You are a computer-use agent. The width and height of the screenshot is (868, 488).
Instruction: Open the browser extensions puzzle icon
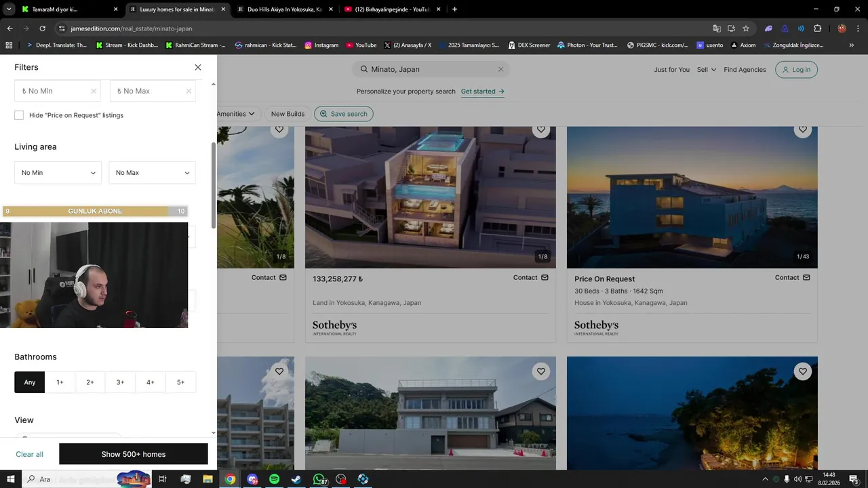click(x=817, y=28)
